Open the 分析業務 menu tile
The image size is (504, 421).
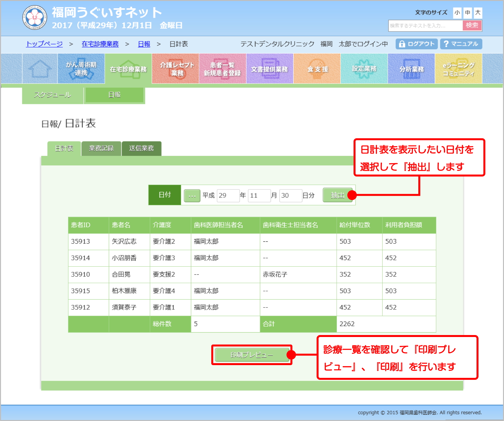[411, 69]
